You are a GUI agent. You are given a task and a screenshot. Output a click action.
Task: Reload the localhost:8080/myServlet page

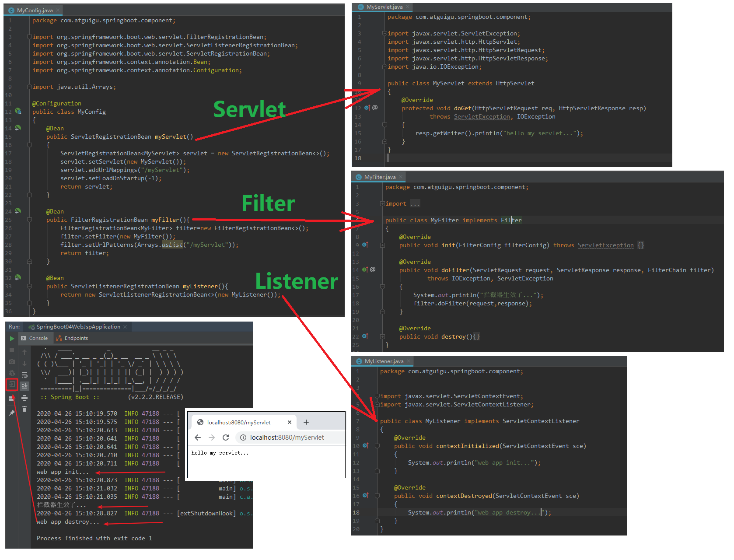pyautogui.click(x=226, y=437)
